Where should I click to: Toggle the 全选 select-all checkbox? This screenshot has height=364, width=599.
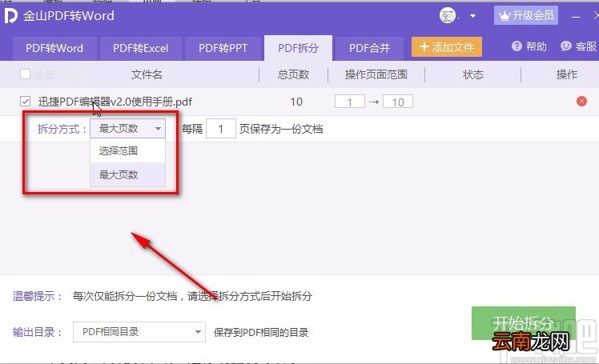tap(25, 74)
